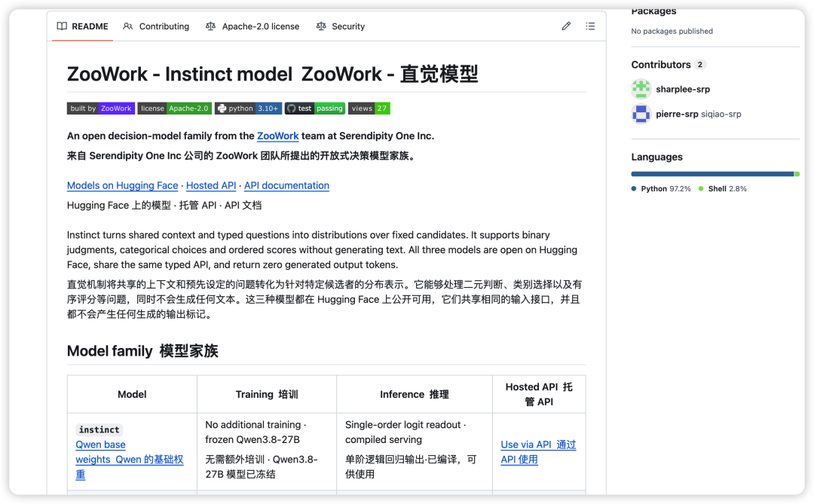Click the license Apache-2.0 badge
Viewport: 814px width, 504px height.
[x=174, y=108]
